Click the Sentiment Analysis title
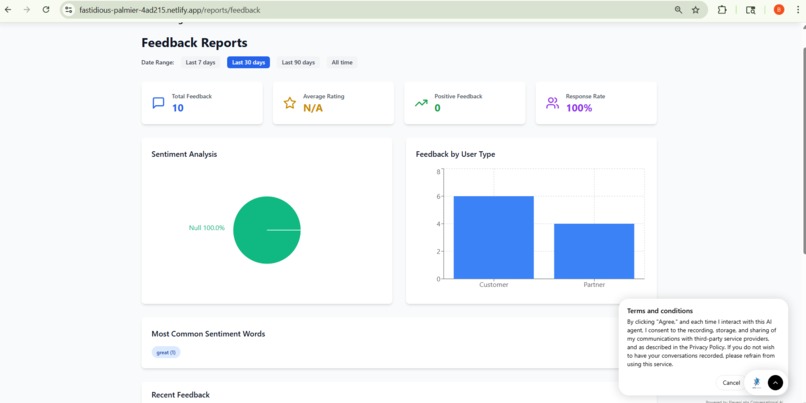This screenshot has height=403, width=806. 184,154
